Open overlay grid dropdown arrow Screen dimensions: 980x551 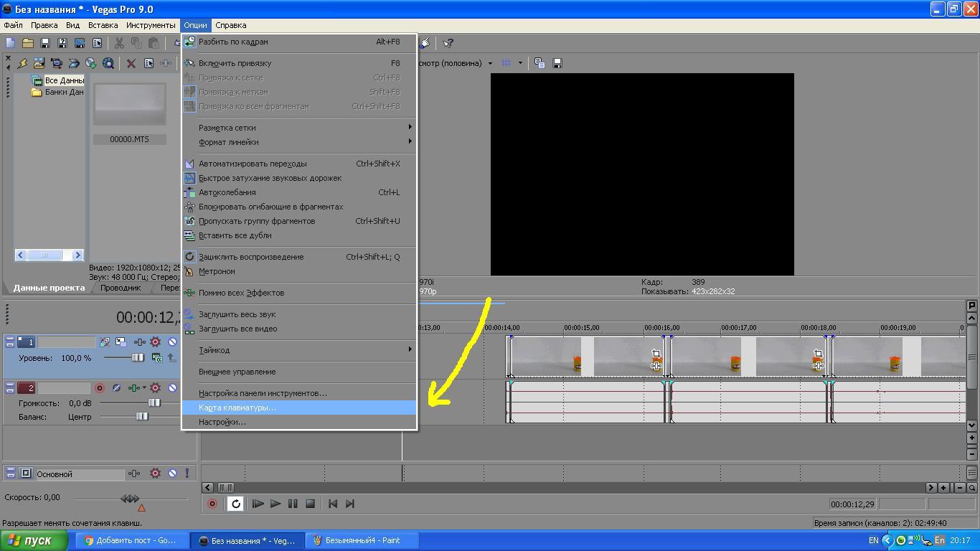[520, 63]
